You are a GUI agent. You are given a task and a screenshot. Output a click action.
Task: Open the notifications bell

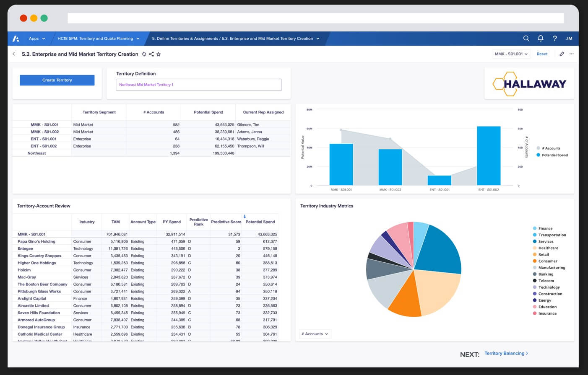pyautogui.click(x=541, y=39)
